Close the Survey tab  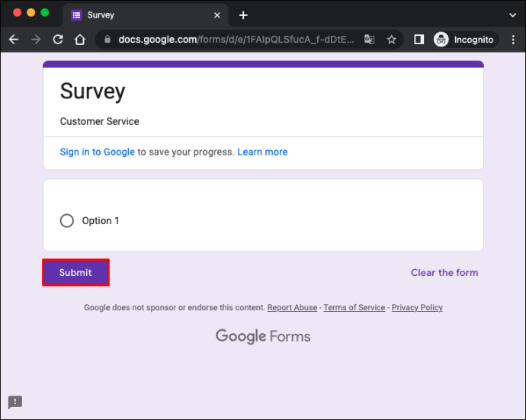point(217,15)
